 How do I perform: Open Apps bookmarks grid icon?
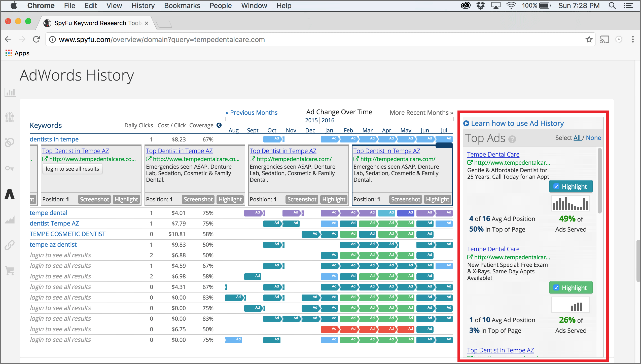tap(9, 53)
